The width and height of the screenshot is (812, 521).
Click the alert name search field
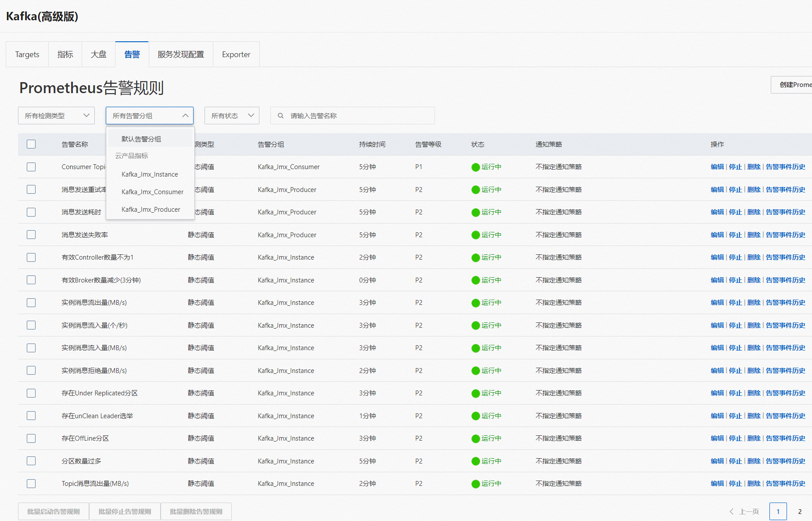click(352, 116)
